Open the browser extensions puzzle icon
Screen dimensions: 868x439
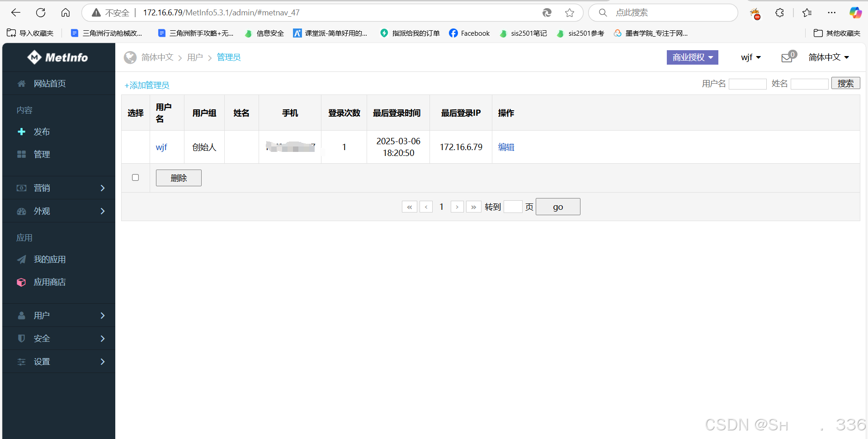pyautogui.click(x=779, y=13)
